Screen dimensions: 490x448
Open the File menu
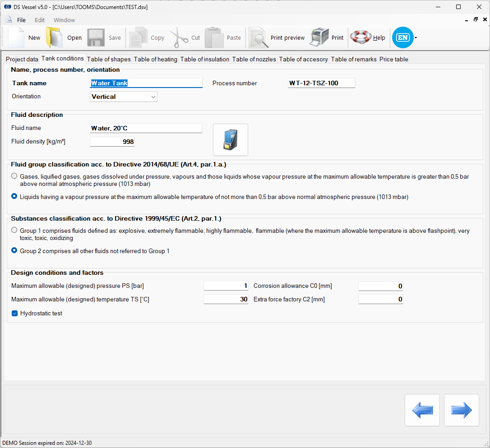point(21,20)
